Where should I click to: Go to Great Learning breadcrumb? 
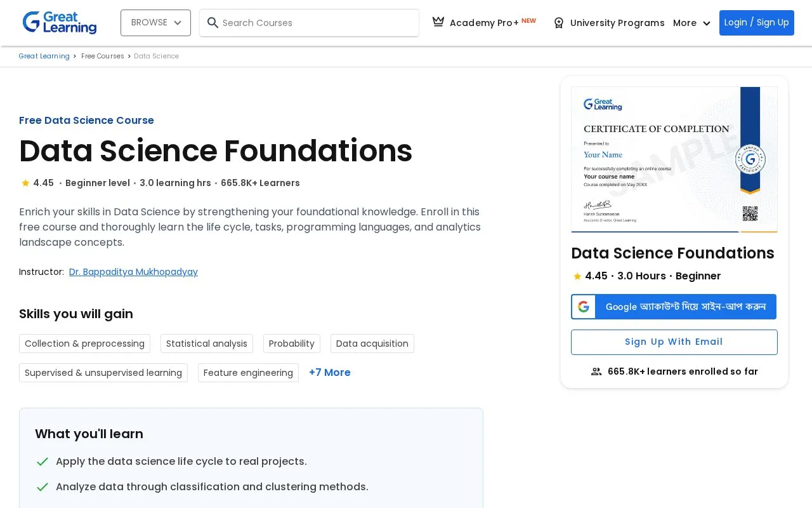(x=44, y=56)
